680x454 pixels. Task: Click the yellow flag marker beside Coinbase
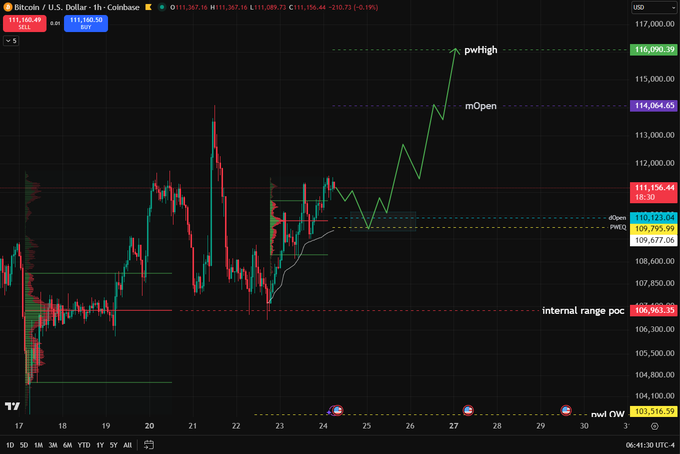tap(148, 7)
